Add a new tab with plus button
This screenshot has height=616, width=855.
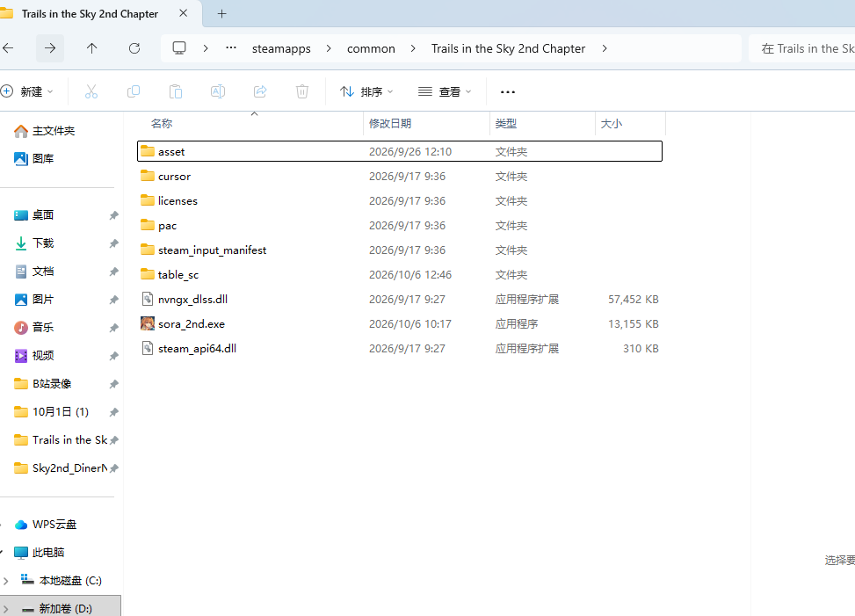click(221, 14)
